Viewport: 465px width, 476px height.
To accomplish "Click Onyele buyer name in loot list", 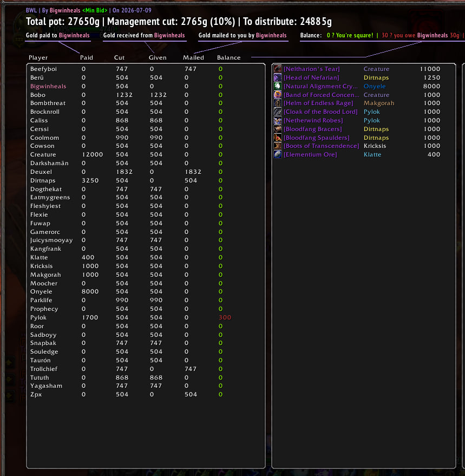I will click(375, 86).
